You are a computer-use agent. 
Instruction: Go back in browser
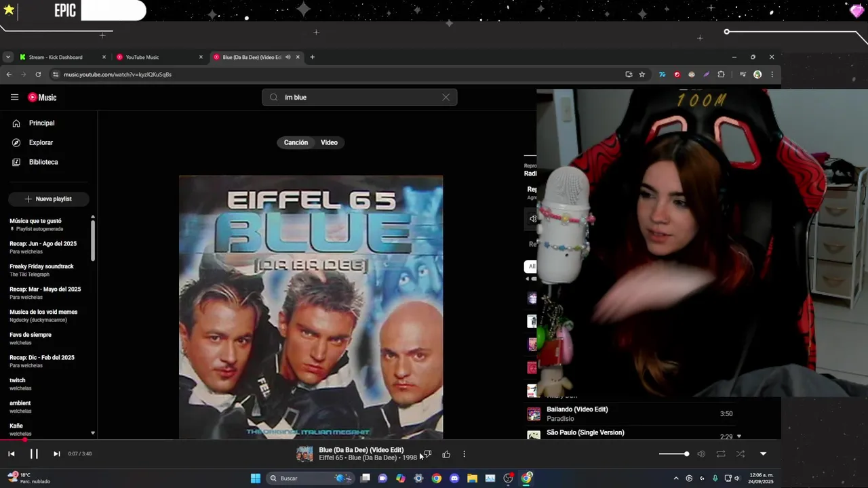(9, 75)
